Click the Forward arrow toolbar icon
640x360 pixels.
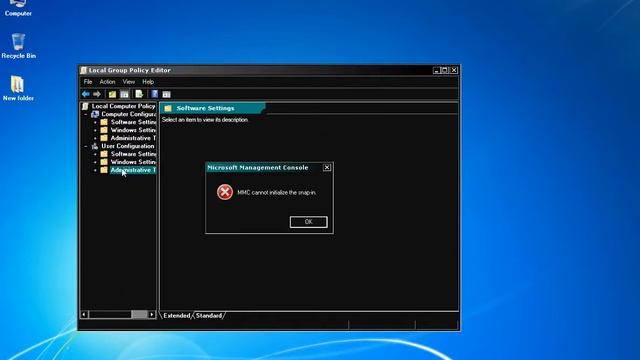tap(97, 94)
